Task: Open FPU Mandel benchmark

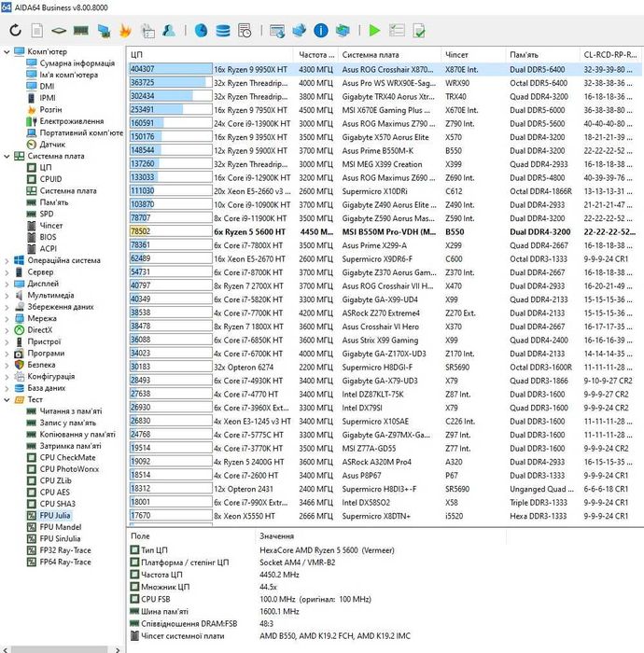Action: (x=61, y=527)
